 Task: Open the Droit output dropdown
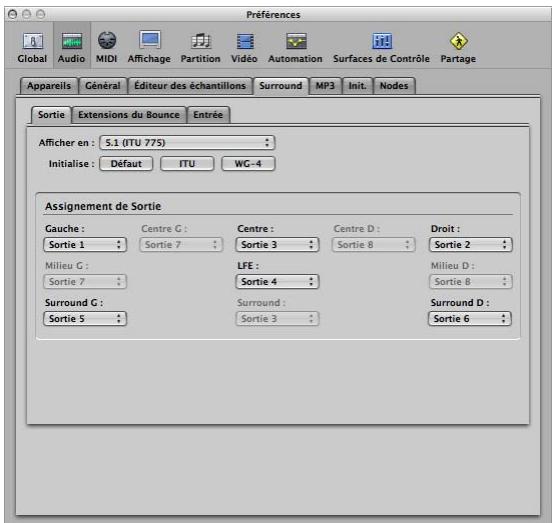[470, 245]
